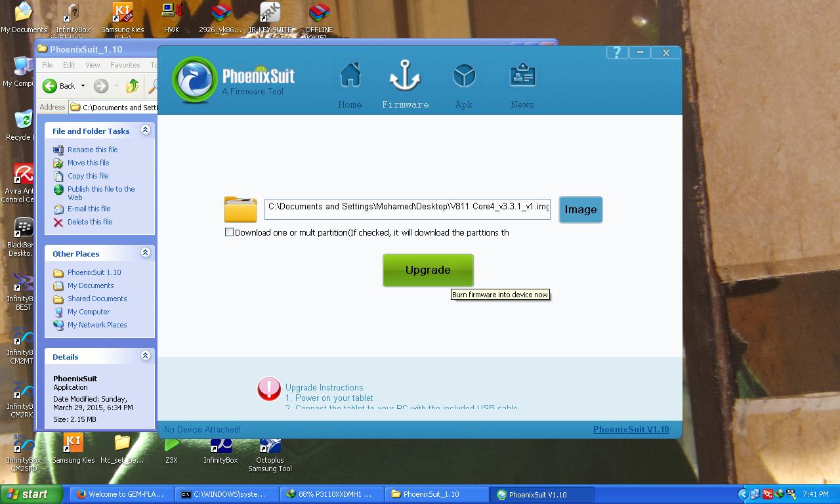The image size is (840, 504).
Task: Open My Documents under Other Places
Action: [x=91, y=285]
